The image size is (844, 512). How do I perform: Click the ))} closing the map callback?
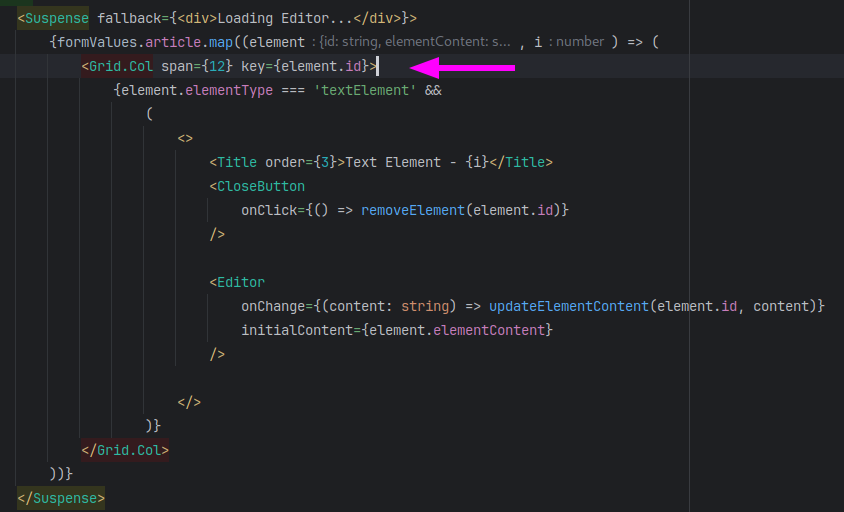point(61,474)
